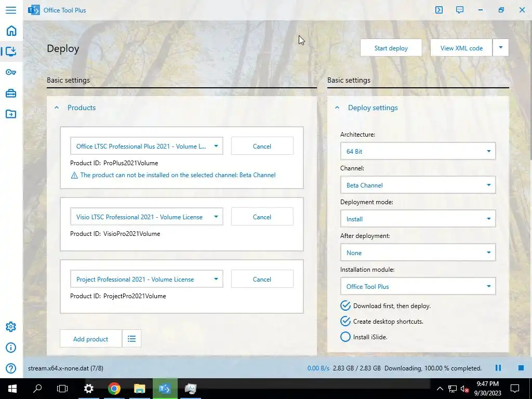Collapse the Products section
This screenshot has width=532, height=399.
57,108
